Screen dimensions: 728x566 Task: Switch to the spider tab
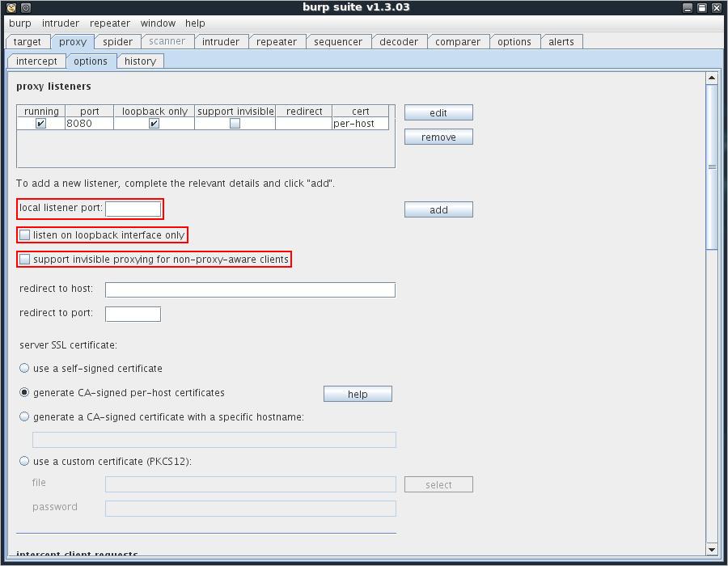point(117,42)
